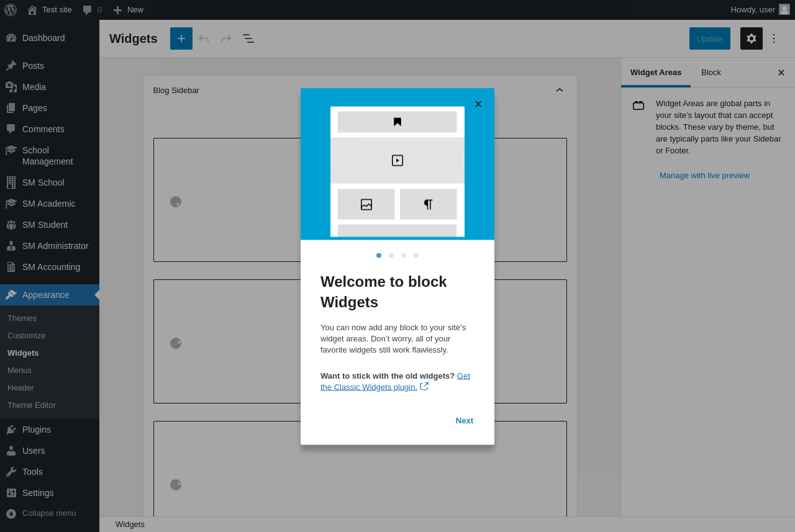Close the welcome guide modal
The width and height of the screenshot is (795, 532).
coord(478,104)
